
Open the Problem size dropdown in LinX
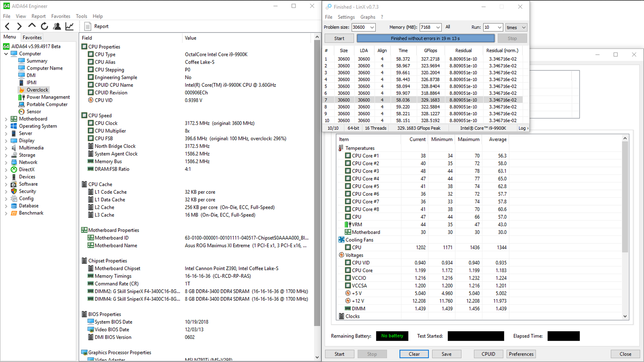point(372,27)
